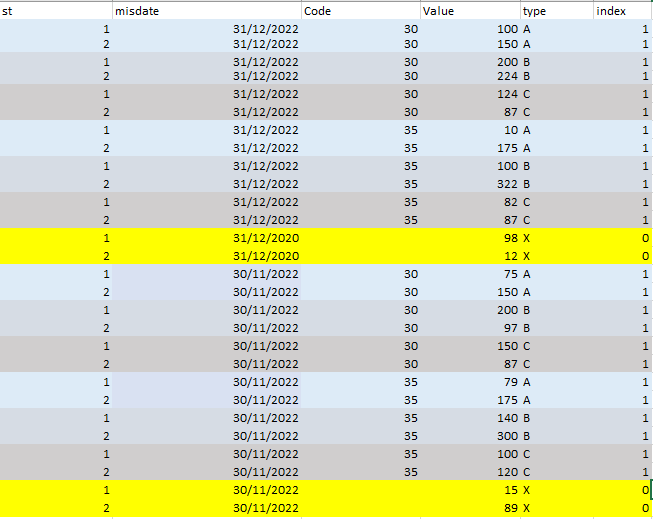Click the index 0 cell in the row valued 98
This screenshot has height=519, width=653.
point(623,238)
